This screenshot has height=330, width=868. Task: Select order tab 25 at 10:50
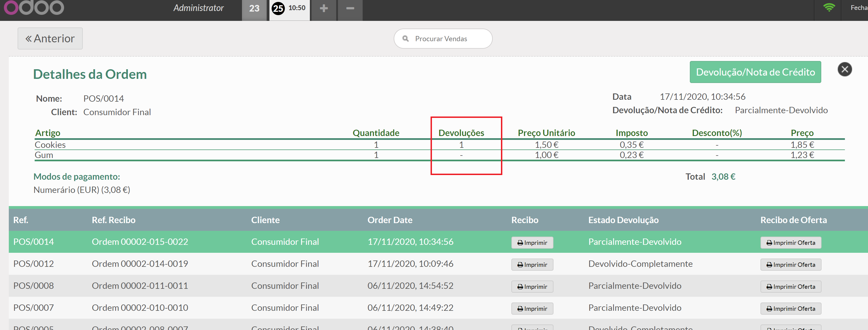[289, 9]
